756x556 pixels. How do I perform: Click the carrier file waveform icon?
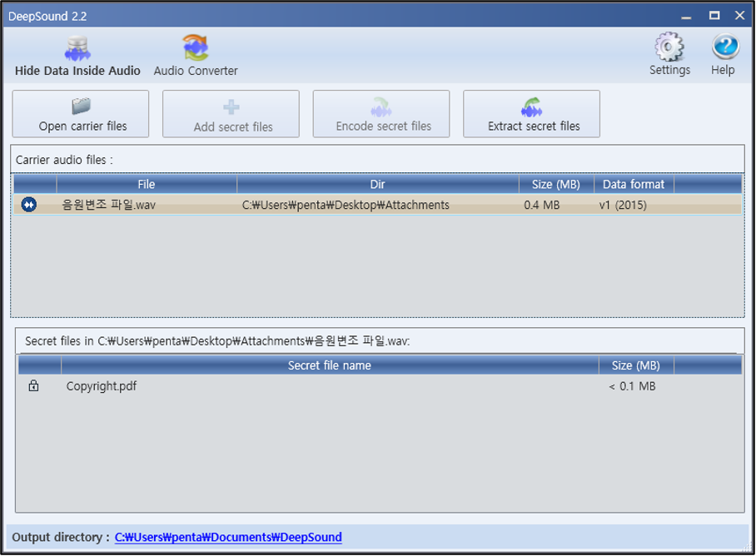pos(29,205)
